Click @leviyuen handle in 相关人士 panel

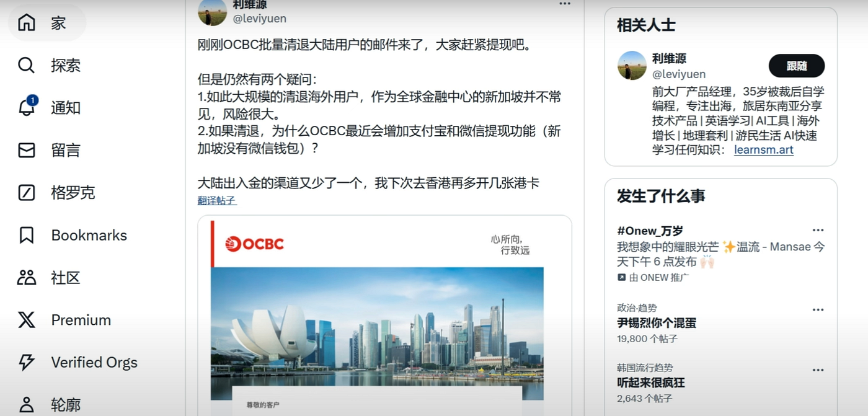click(x=679, y=74)
